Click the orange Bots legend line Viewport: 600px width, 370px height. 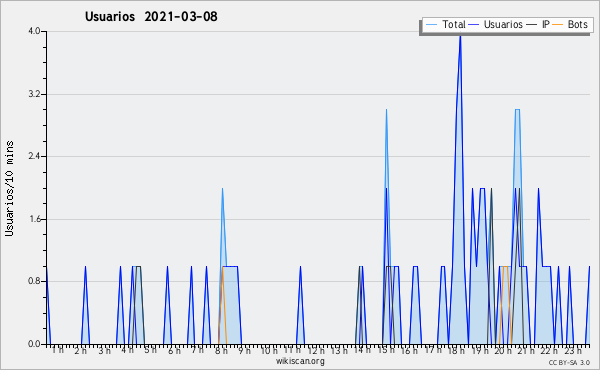(558, 25)
